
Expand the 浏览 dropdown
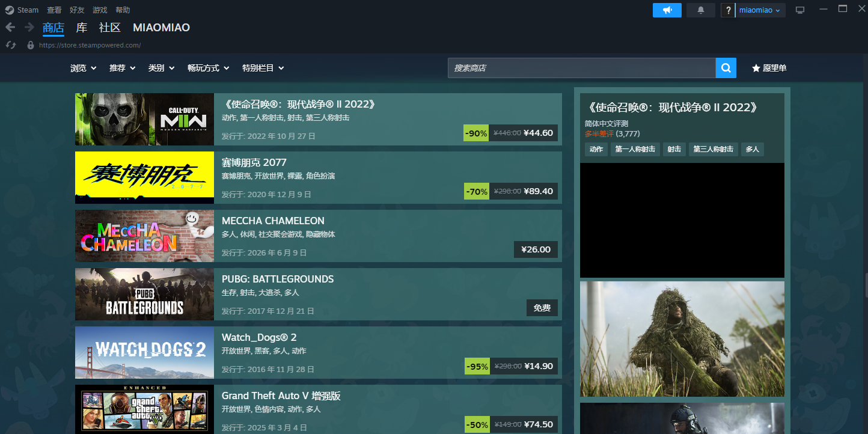point(84,68)
